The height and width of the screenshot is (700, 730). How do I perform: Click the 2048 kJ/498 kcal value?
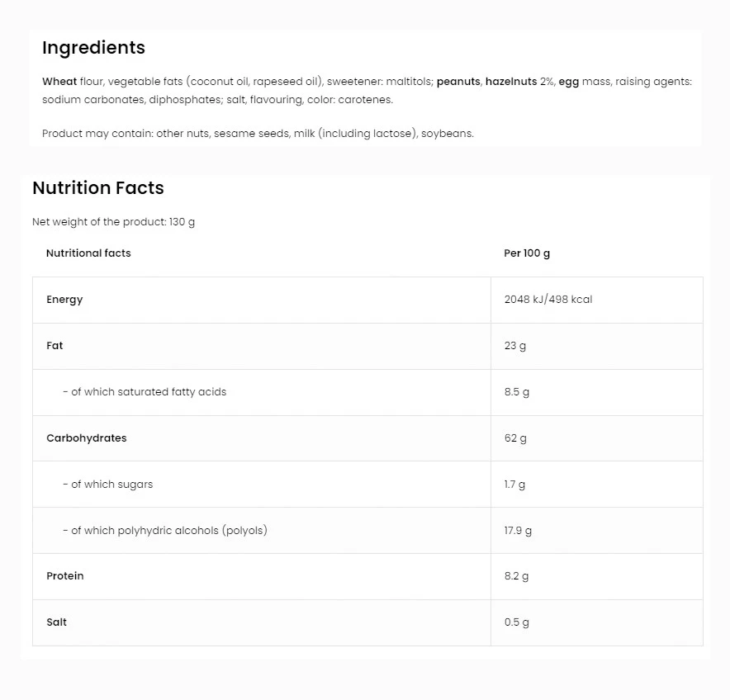547,300
